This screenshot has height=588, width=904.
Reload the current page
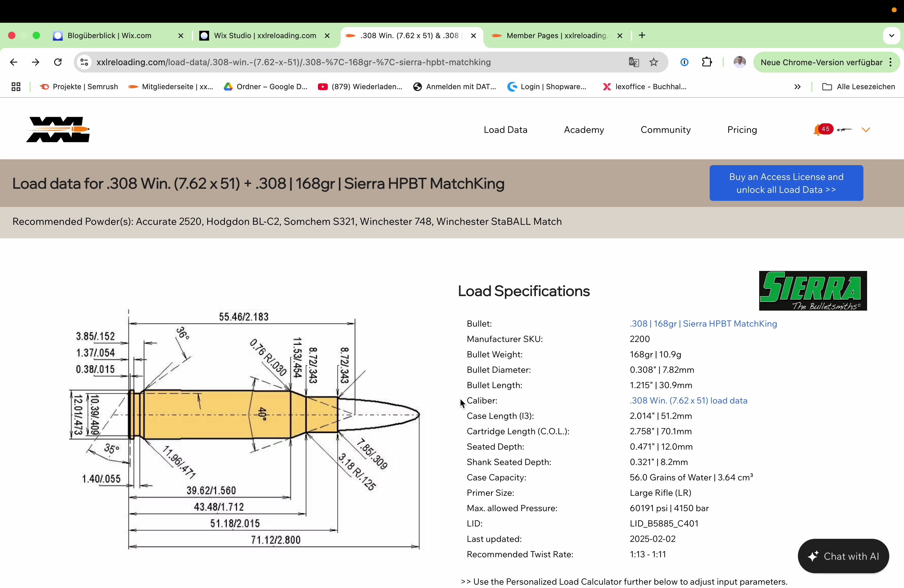[x=58, y=62]
